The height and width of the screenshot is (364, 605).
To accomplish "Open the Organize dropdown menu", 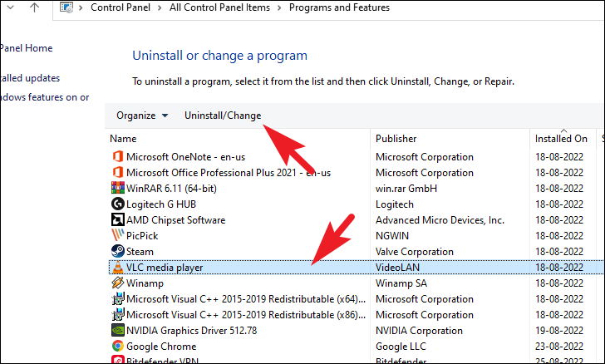I will (x=142, y=116).
